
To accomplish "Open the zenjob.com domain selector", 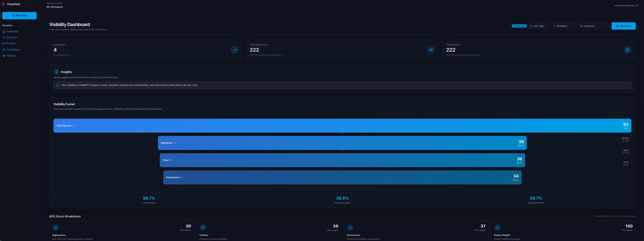I will (594, 26).
